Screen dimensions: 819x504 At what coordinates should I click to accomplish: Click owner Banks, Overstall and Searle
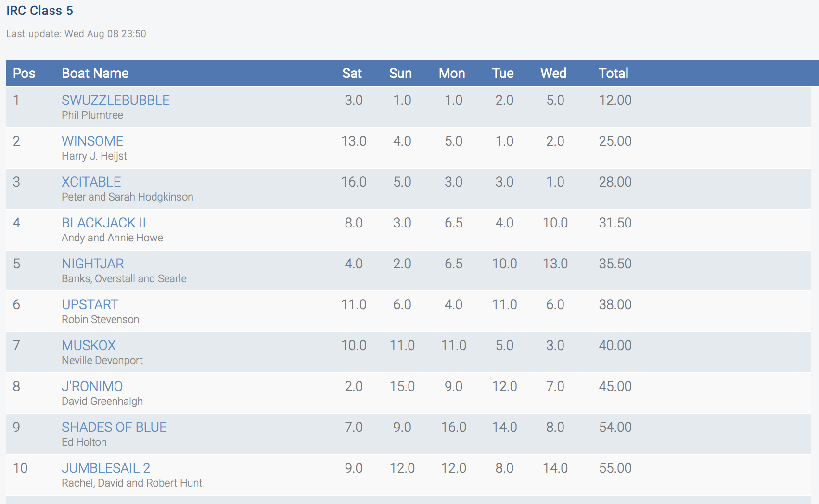click(x=124, y=278)
